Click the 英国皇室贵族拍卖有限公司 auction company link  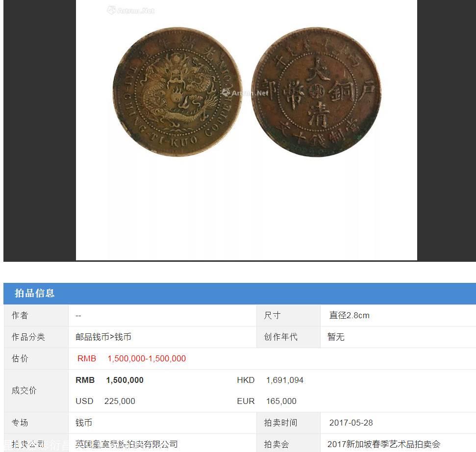[126, 444]
